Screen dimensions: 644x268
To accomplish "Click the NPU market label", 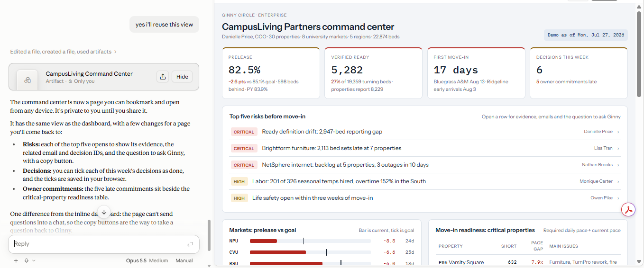I will (234, 241).
